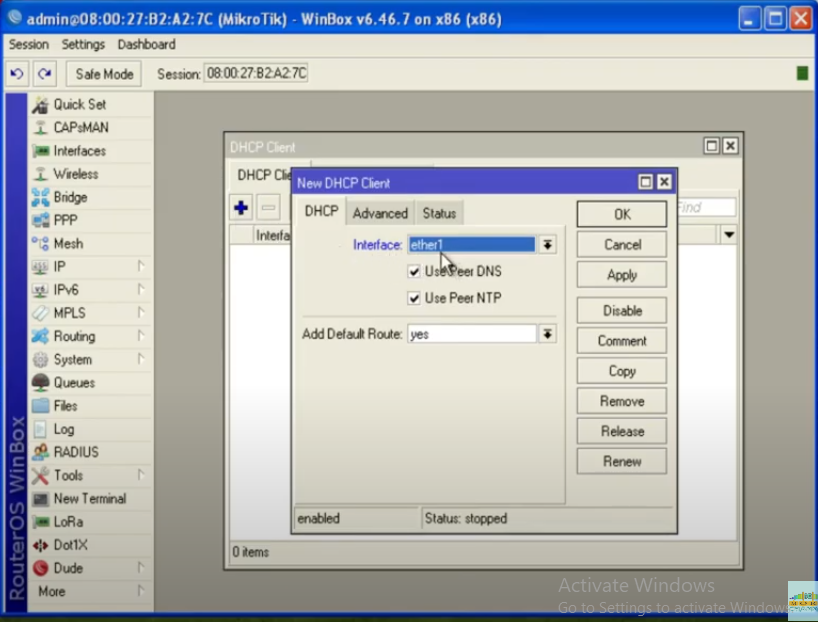Screen dimensions: 818x622
Task: Click the OK button
Action: (621, 214)
